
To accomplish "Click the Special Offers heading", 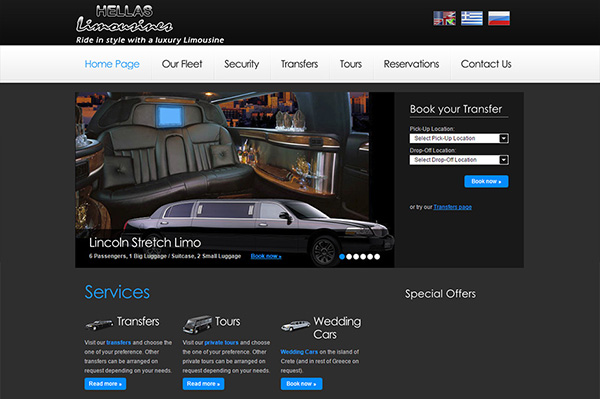I will [440, 294].
